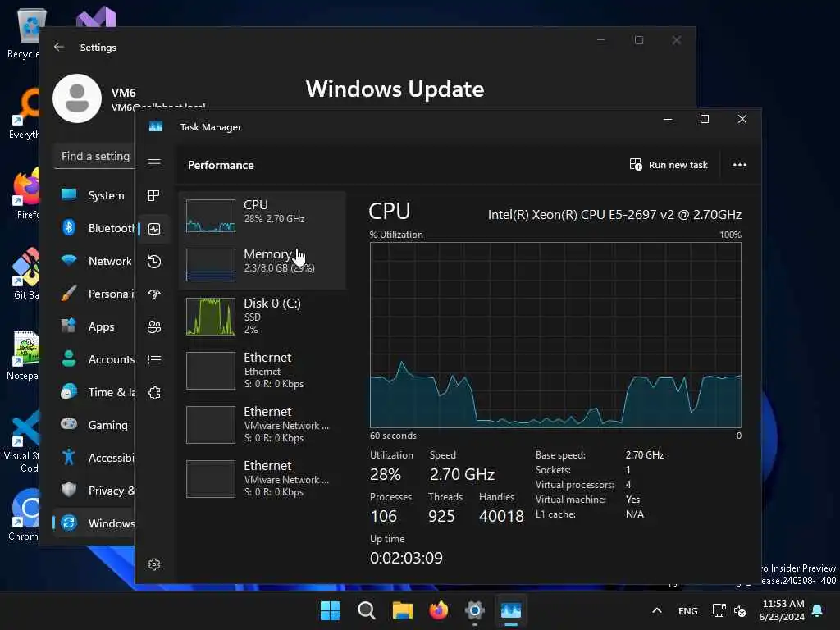840x630 pixels.
Task: Open Accessibility in Settings sidebar
Action: point(94,458)
